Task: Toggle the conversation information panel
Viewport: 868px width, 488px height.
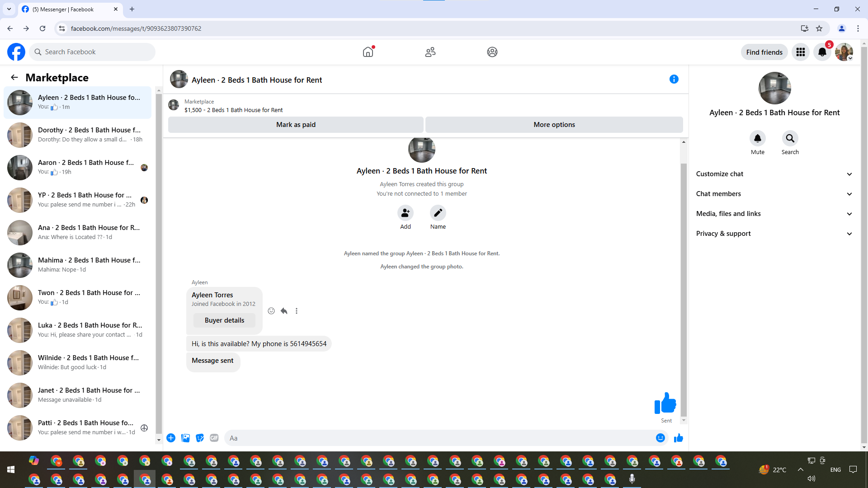Action: click(674, 80)
